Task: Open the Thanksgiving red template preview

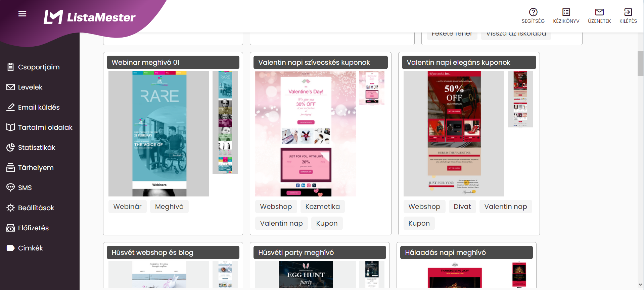Action: (455, 274)
